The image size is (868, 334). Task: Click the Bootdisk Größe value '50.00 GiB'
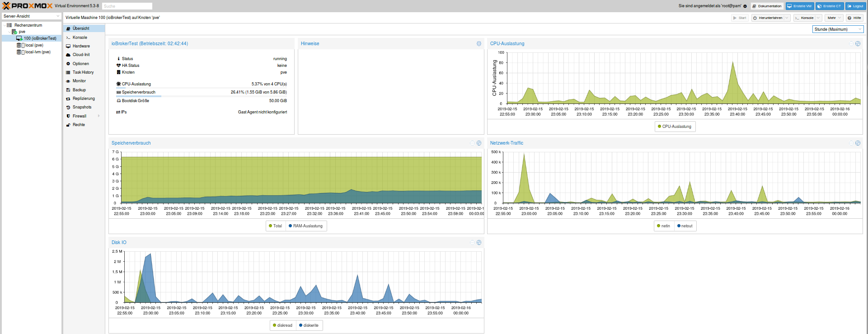278,101
